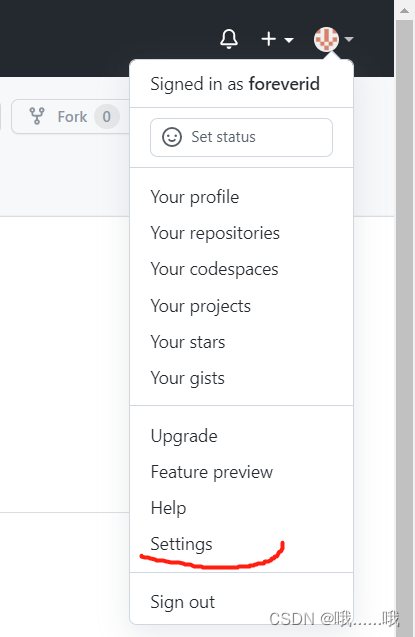Click the fork icon on Fork button
This screenshot has width=415, height=637.
(x=37, y=116)
